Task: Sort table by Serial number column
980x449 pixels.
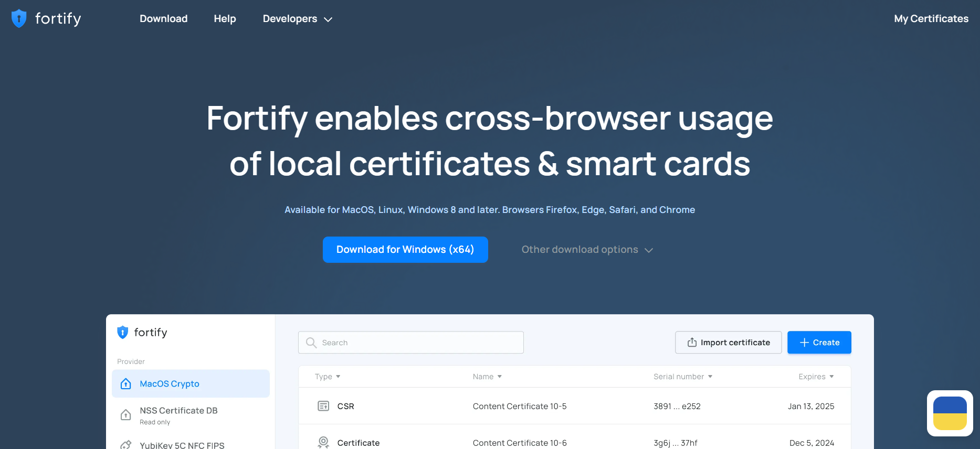Action: pos(682,377)
